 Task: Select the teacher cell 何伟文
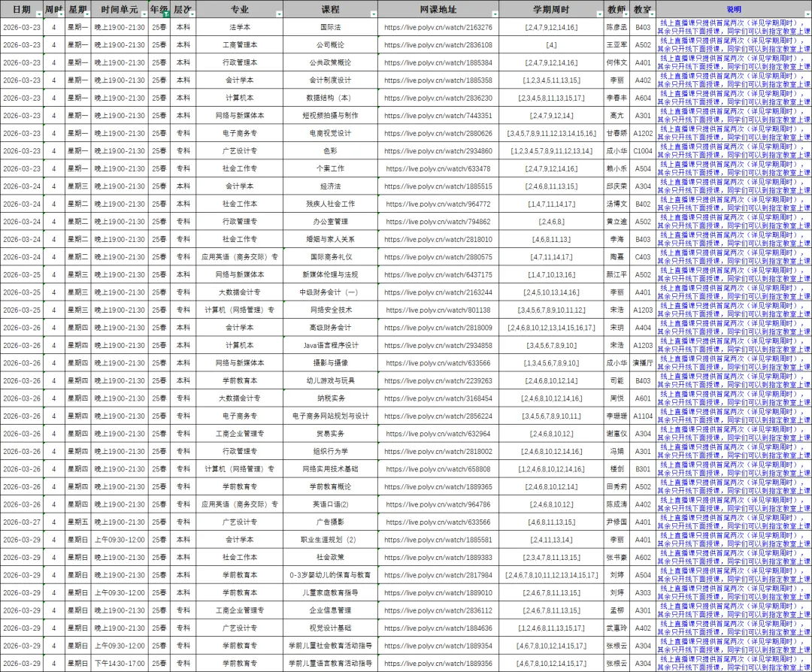(x=617, y=62)
